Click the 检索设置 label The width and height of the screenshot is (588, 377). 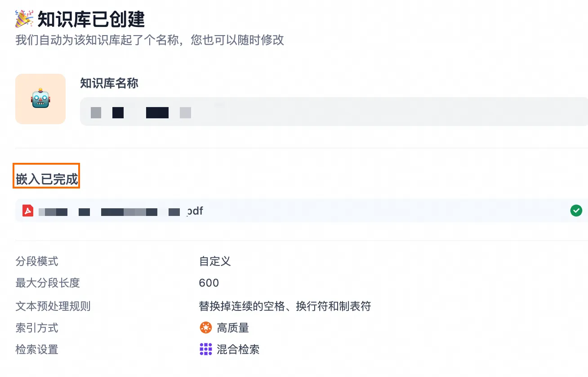pyautogui.click(x=37, y=350)
